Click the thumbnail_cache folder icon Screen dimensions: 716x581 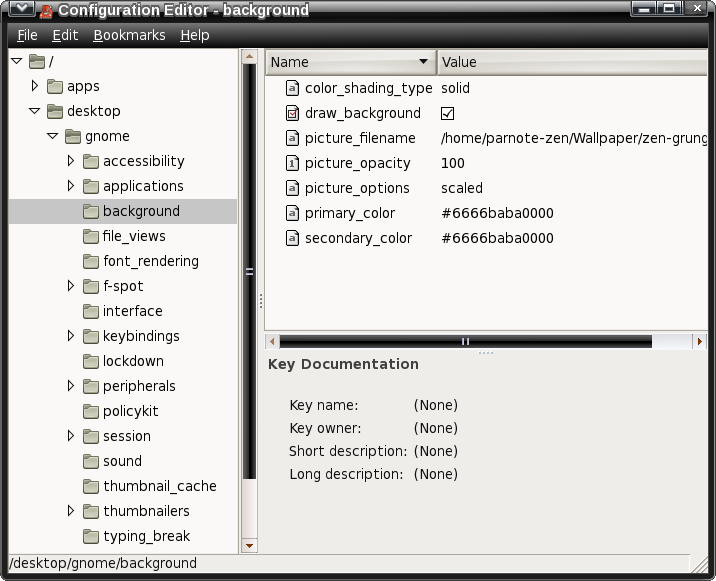(91, 486)
